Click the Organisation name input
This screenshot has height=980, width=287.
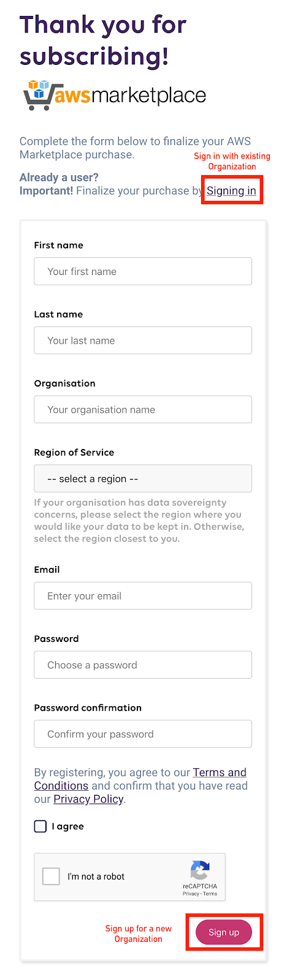[143, 409]
